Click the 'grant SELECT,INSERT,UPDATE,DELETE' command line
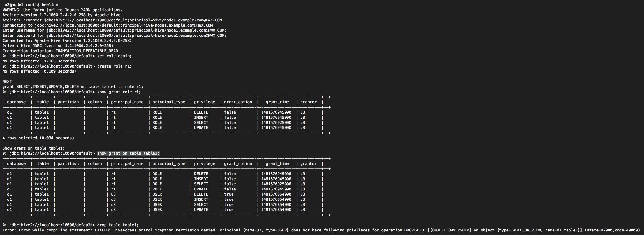 (73, 87)
